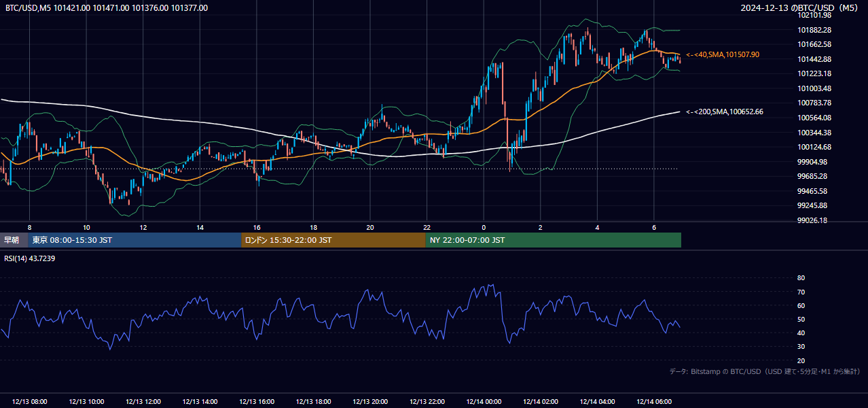Click the 12/13 22:00 date axis label
This screenshot has height=408, width=868.
pyautogui.click(x=427, y=402)
